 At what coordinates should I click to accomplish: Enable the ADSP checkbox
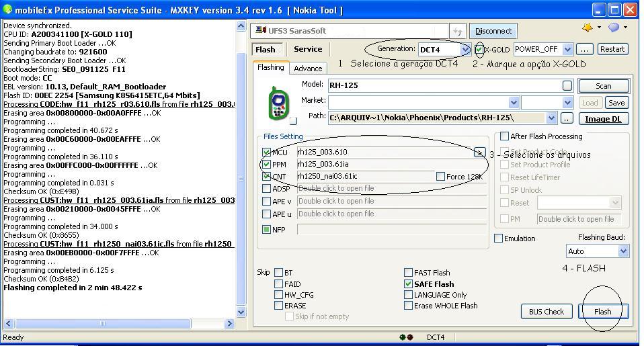[267, 189]
